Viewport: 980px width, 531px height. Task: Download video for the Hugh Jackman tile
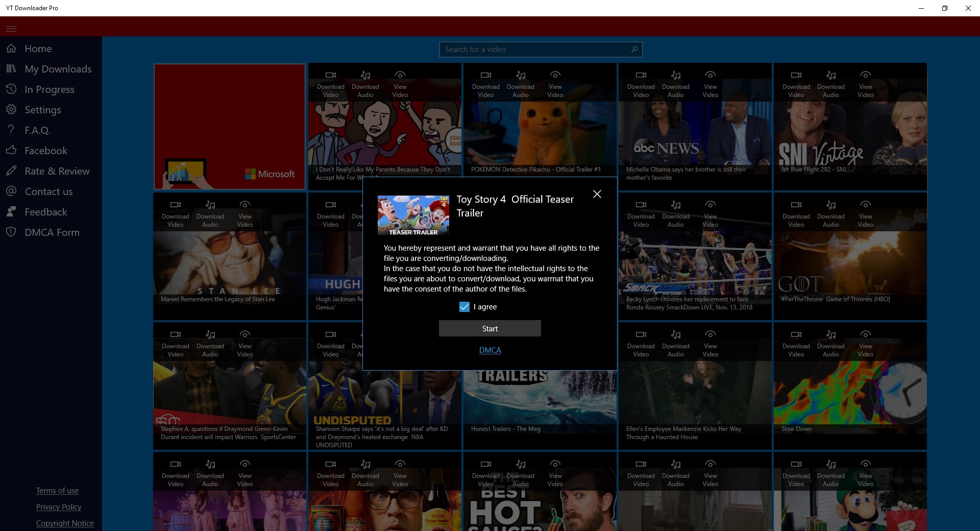click(x=331, y=214)
